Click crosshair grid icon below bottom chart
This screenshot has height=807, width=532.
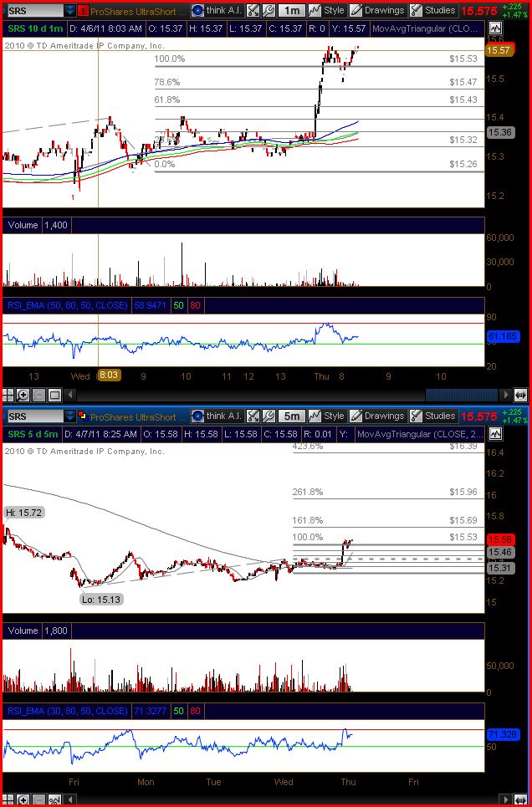[x=8, y=800]
